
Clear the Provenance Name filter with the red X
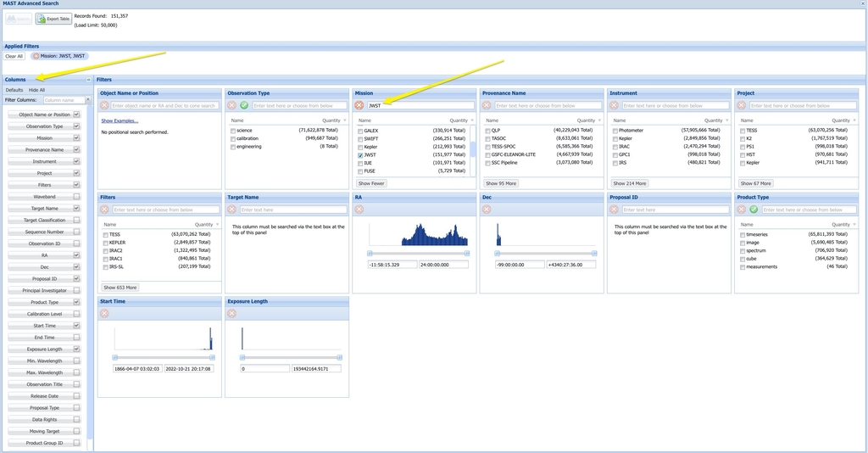pos(487,105)
